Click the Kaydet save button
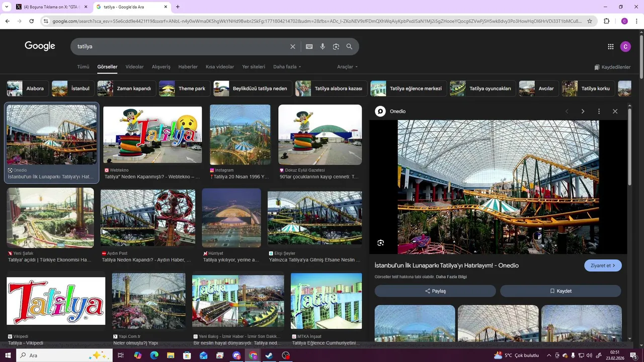Image resolution: width=644 pixels, height=362 pixels. [x=560, y=291]
